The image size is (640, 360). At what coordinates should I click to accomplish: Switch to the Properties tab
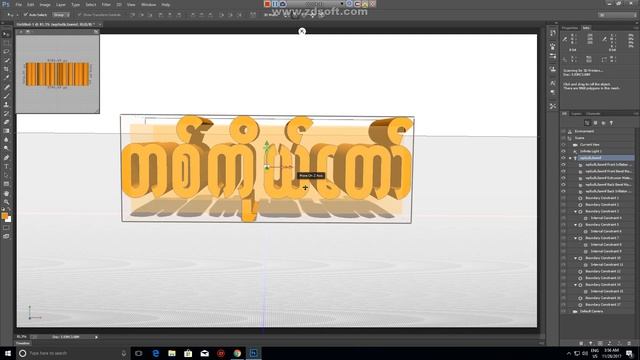point(570,28)
